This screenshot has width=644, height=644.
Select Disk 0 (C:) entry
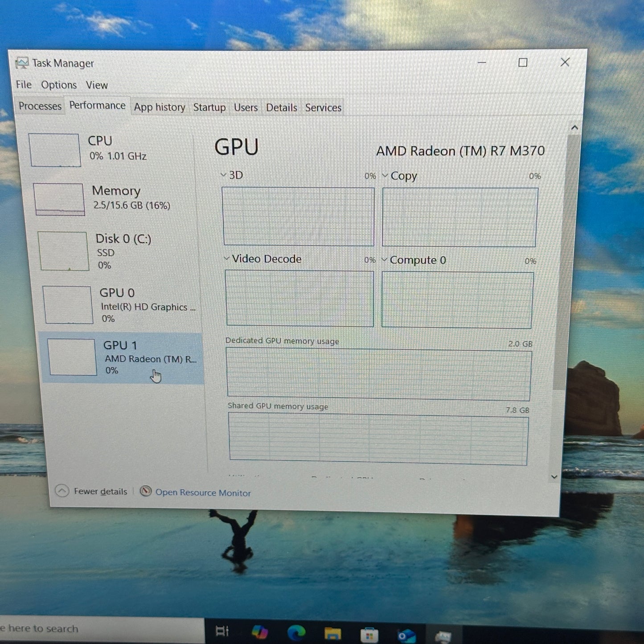(x=117, y=251)
